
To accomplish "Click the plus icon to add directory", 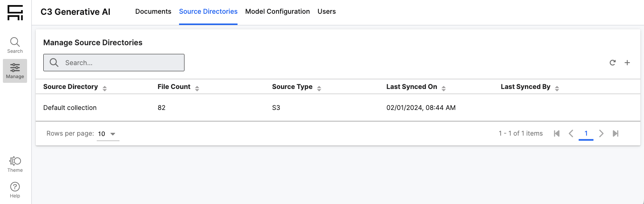I will point(627,63).
